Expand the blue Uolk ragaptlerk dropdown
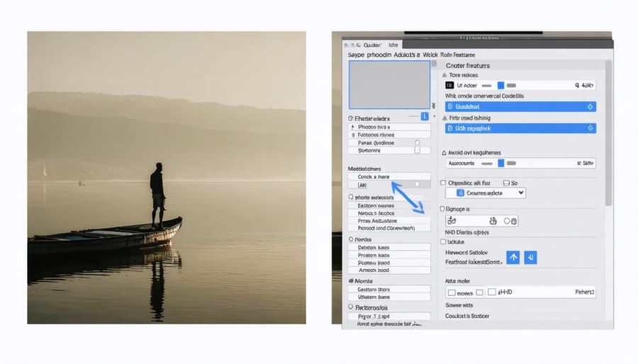Viewport: 638px width, 364px height. tap(520, 128)
